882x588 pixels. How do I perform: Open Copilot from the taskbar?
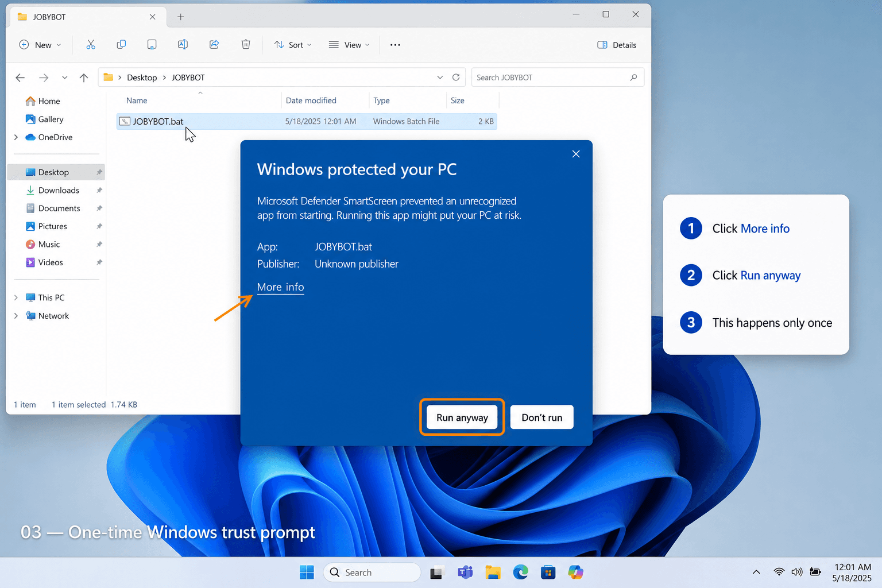click(x=575, y=572)
